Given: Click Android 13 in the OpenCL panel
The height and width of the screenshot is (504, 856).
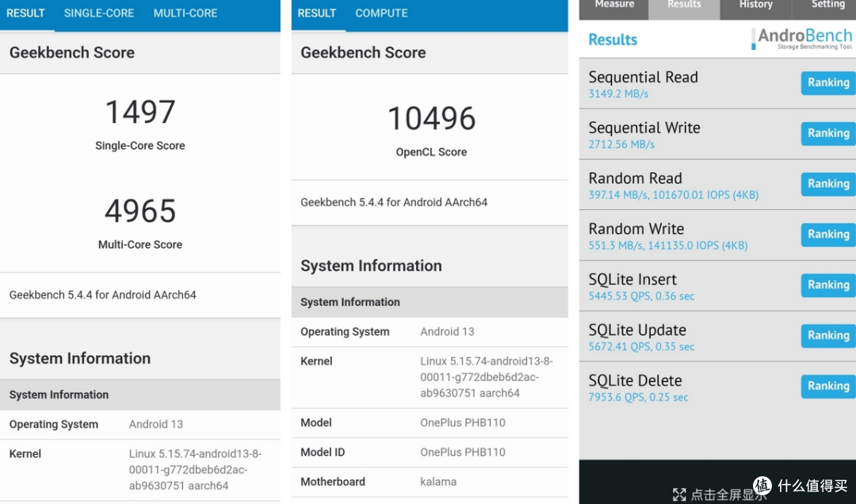Looking at the screenshot, I should [x=447, y=331].
